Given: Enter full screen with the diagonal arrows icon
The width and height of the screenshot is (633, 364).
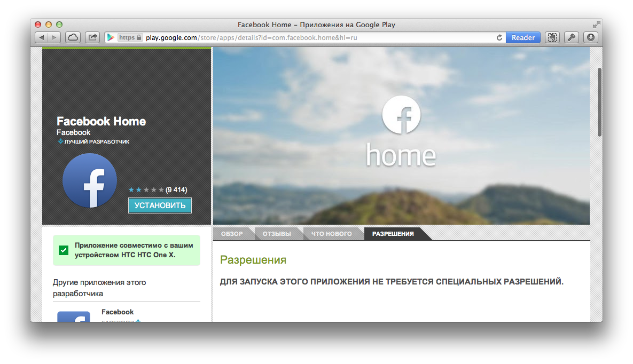Looking at the screenshot, I should (596, 25).
